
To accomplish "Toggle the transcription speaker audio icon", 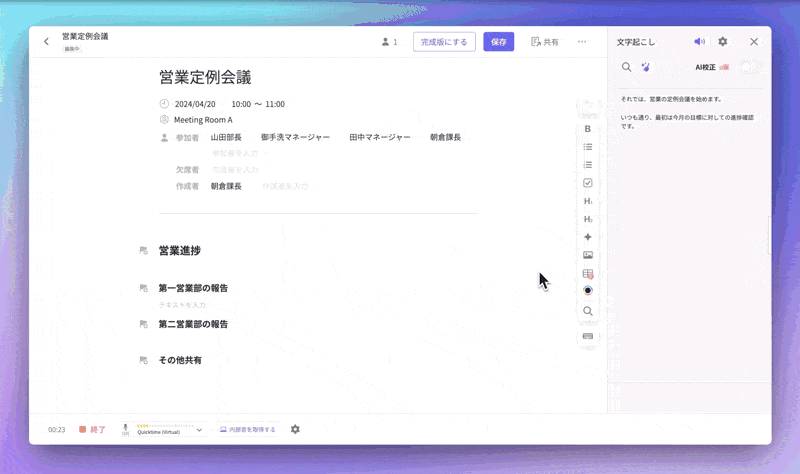I will (x=699, y=42).
